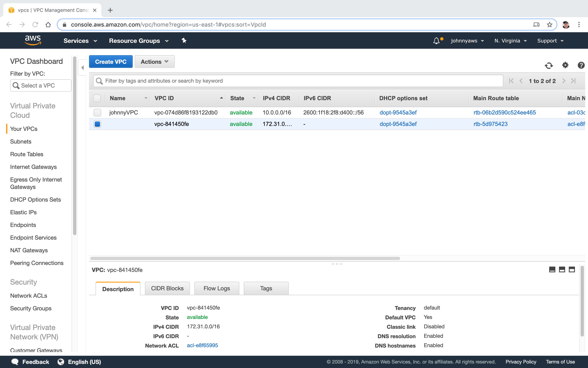Click the AWS logo home icon
The width and height of the screenshot is (588, 368).
click(x=33, y=40)
